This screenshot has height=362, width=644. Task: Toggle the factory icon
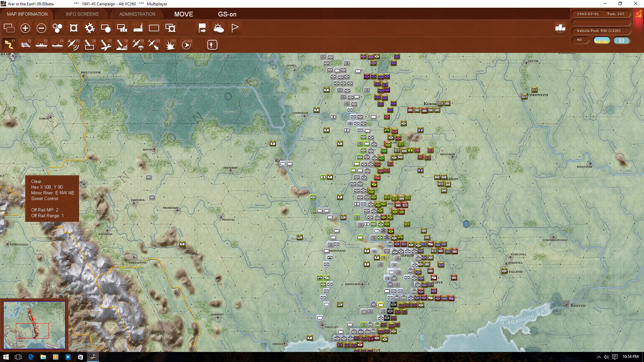point(138,28)
